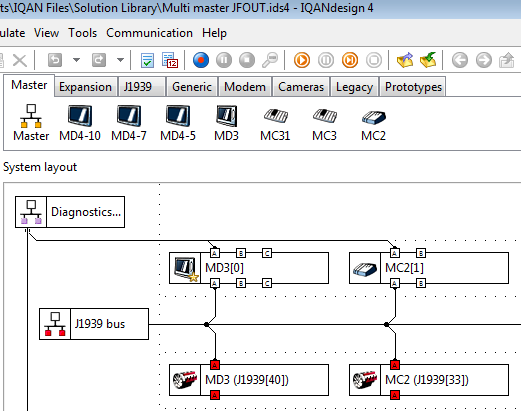Select the MD4-5 display module
Viewport: 521px width, 411px height.
[178, 123]
